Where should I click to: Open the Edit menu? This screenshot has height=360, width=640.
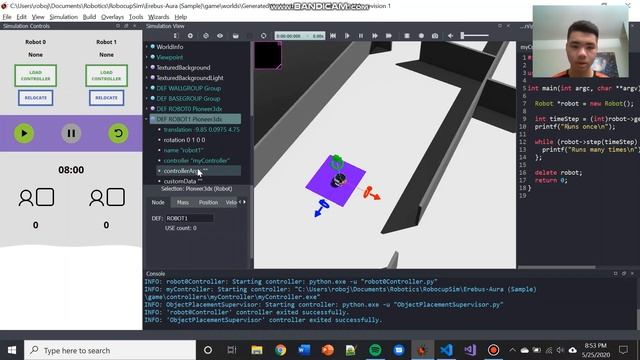[21, 17]
